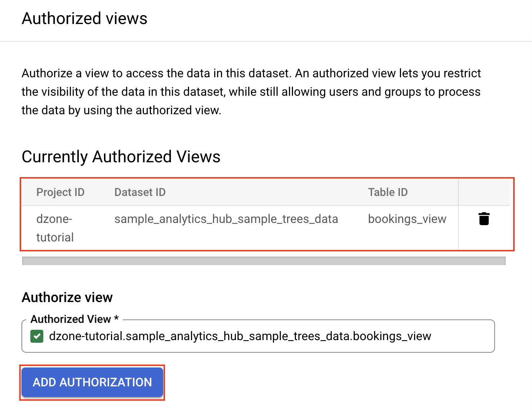This screenshot has height=410, width=532.
Task: Click the Table ID column header
Action: tap(388, 192)
